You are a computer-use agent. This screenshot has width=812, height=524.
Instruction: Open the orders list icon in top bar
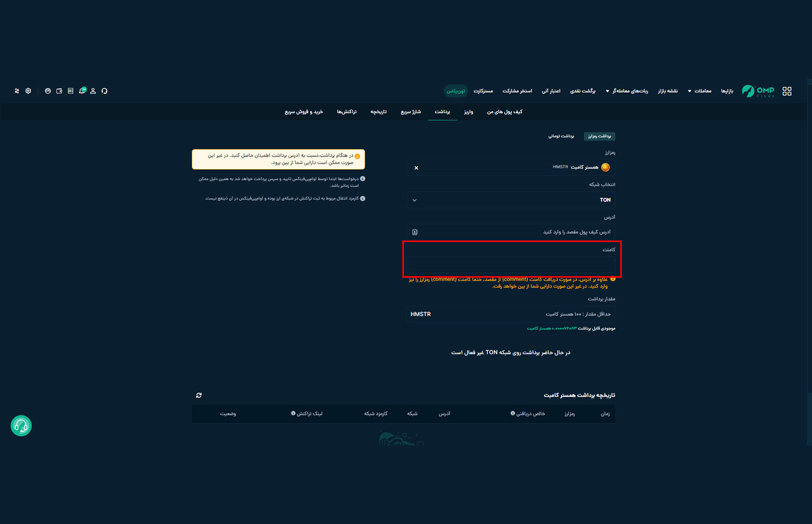pyautogui.click(x=70, y=91)
